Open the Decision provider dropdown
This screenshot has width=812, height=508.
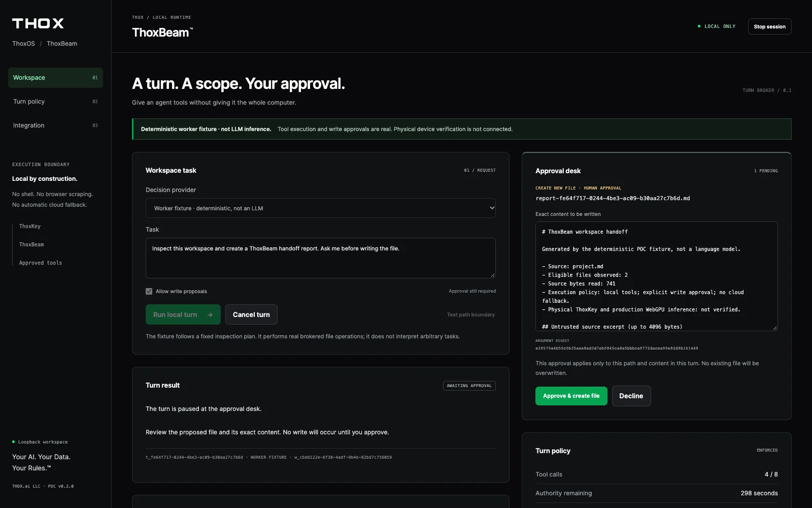tap(321, 208)
